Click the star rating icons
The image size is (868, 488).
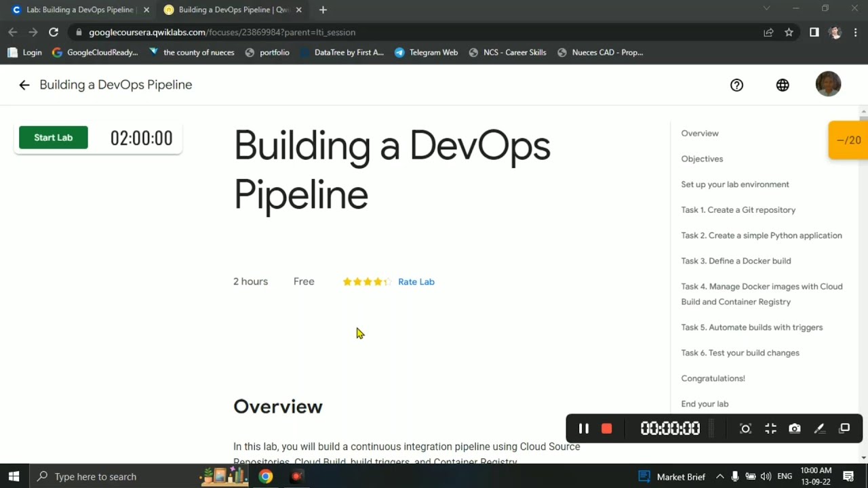click(367, 281)
